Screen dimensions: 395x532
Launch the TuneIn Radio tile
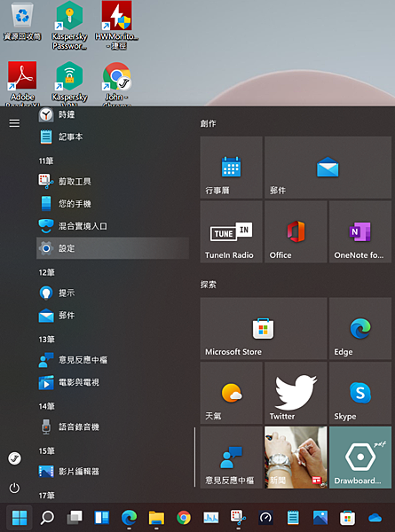pos(232,231)
